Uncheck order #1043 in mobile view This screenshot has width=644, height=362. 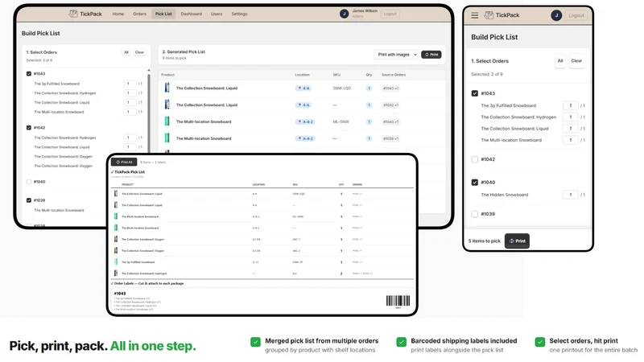tap(475, 93)
